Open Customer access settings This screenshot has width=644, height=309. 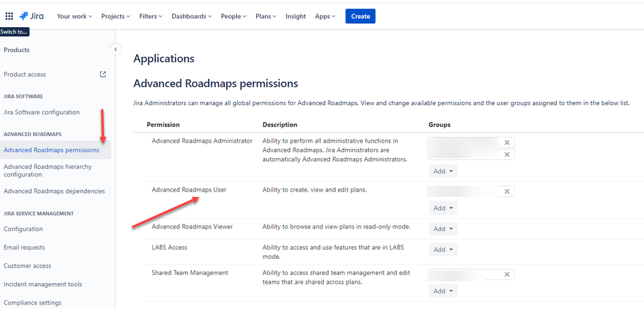[x=28, y=266]
